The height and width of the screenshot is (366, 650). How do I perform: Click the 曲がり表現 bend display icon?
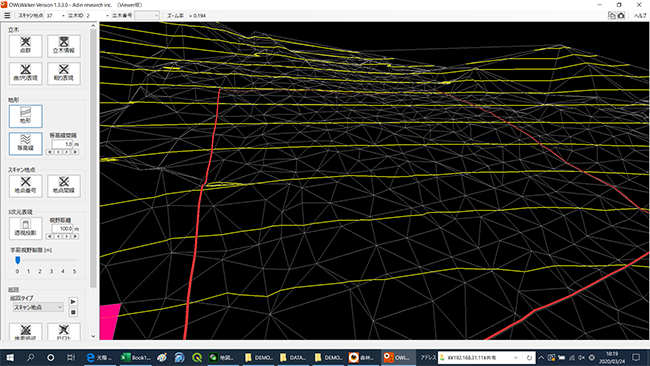pos(26,73)
